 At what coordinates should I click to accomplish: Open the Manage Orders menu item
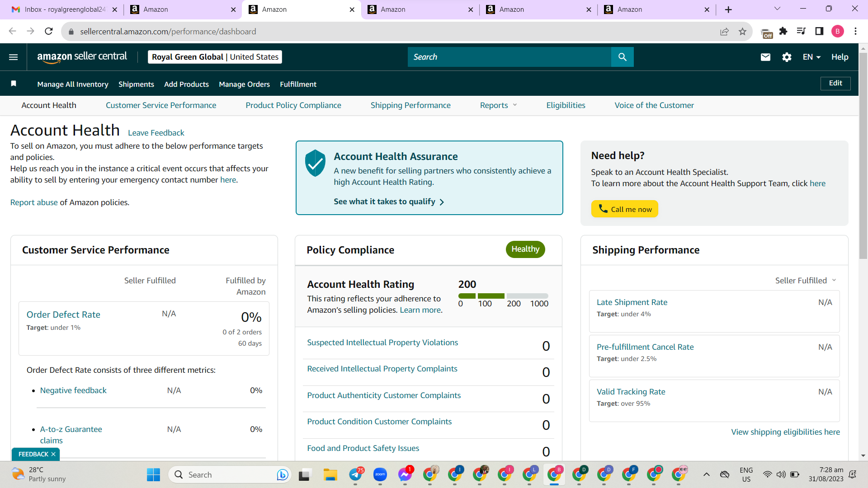[x=244, y=84]
